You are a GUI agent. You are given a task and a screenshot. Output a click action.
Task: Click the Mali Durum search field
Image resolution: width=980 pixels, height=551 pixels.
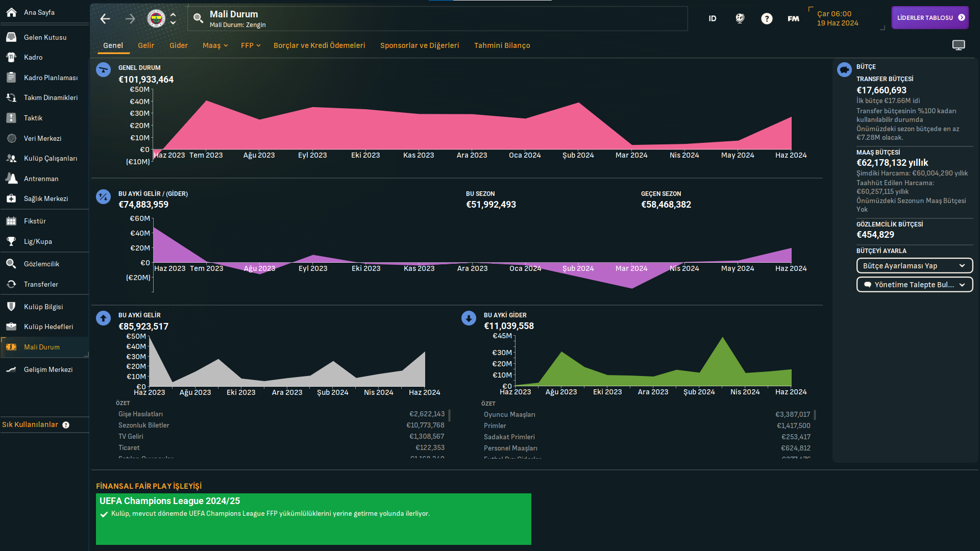point(439,19)
